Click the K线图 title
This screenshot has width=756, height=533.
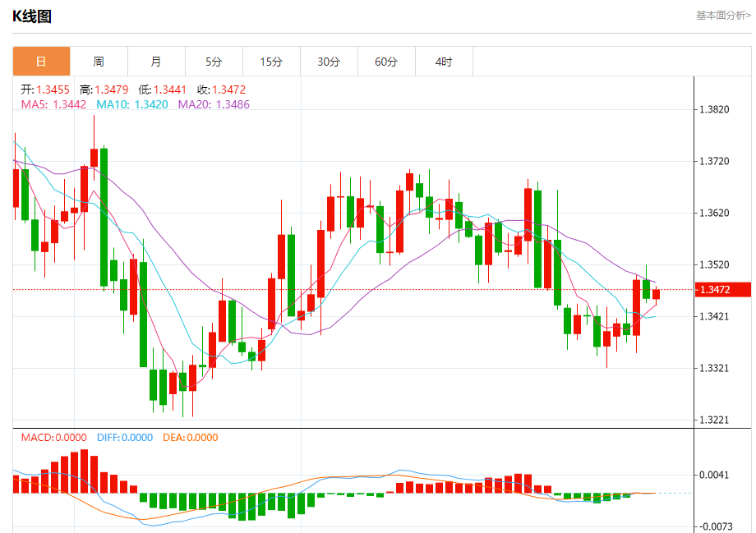32,16
